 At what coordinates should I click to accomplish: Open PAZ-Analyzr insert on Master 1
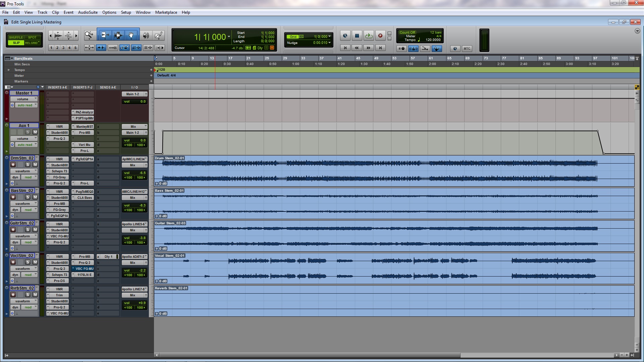pyautogui.click(x=83, y=112)
